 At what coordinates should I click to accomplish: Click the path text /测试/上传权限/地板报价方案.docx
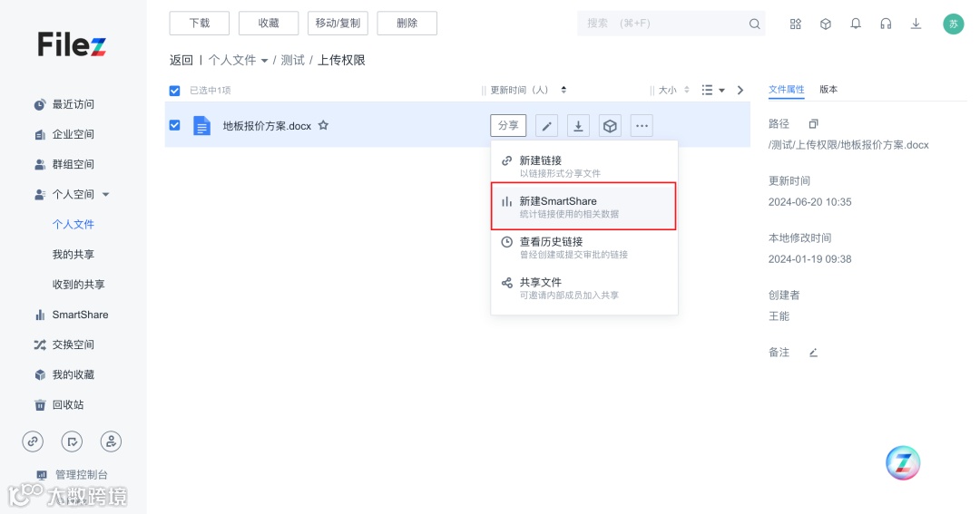[848, 145]
